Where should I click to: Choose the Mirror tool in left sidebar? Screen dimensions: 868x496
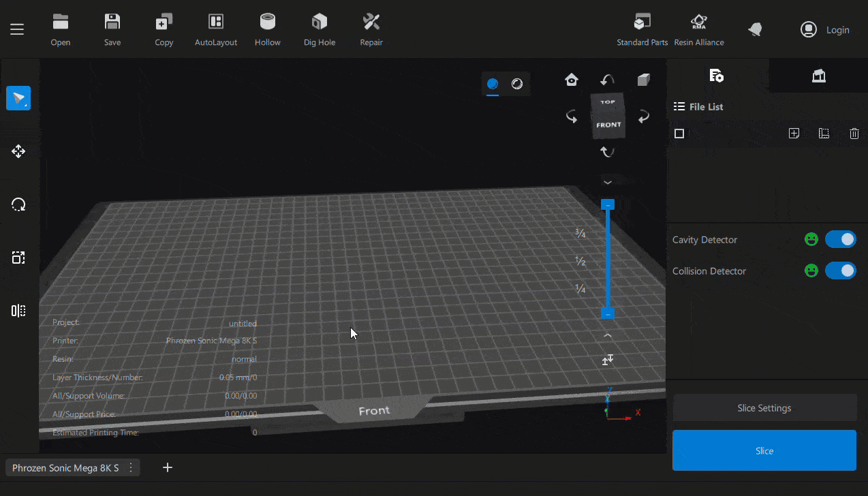click(18, 311)
